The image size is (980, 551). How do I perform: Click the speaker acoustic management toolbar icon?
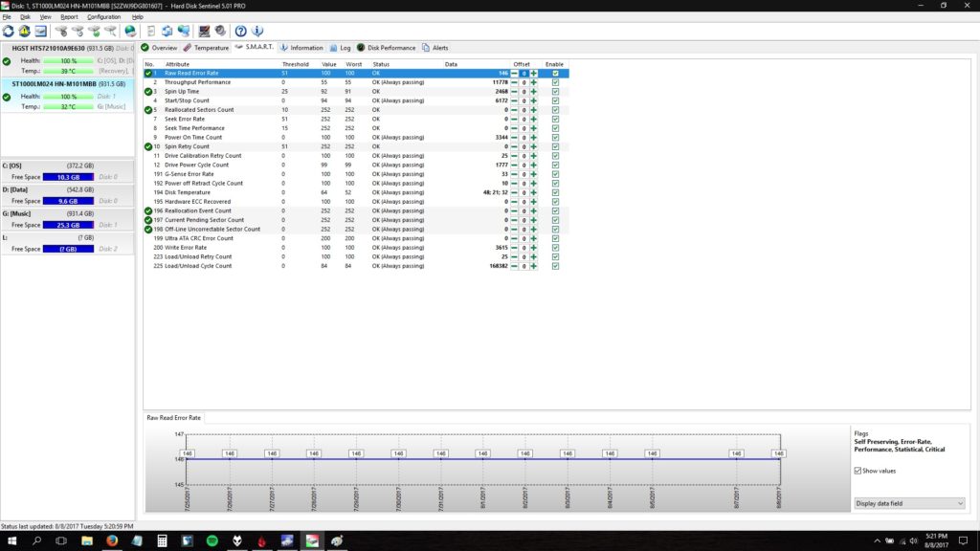pyautogui.click(x=219, y=32)
